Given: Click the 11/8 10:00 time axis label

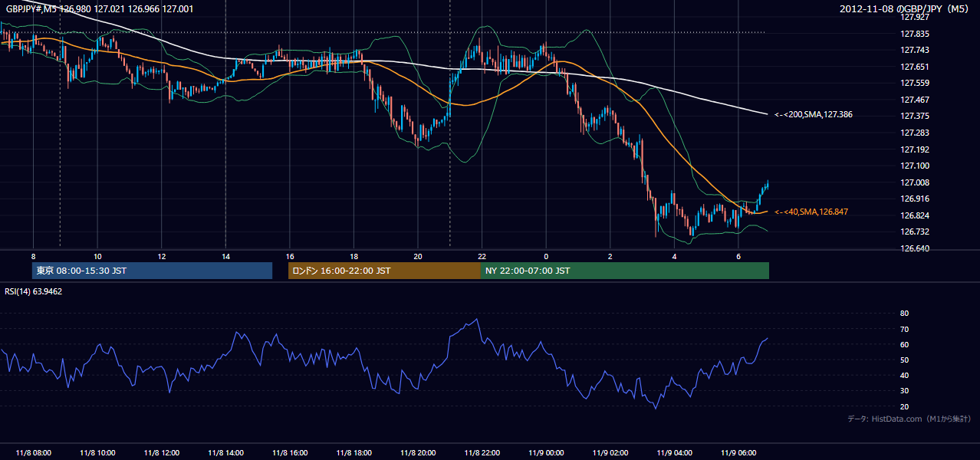Looking at the screenshot, I should (x=97, y=452).
